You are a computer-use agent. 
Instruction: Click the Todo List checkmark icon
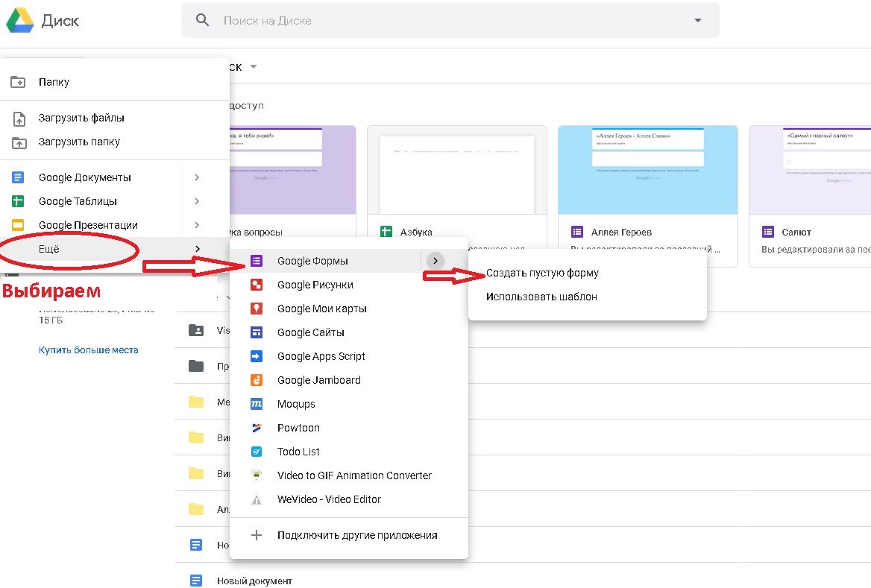click(256, 452)
